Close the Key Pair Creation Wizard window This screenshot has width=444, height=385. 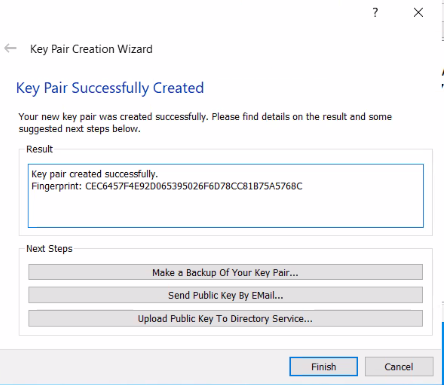click(x=418, y=13)
